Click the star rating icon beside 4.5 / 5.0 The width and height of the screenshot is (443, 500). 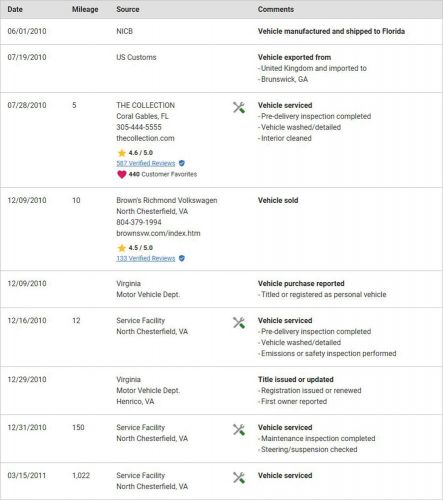click(x=122, y=248)
